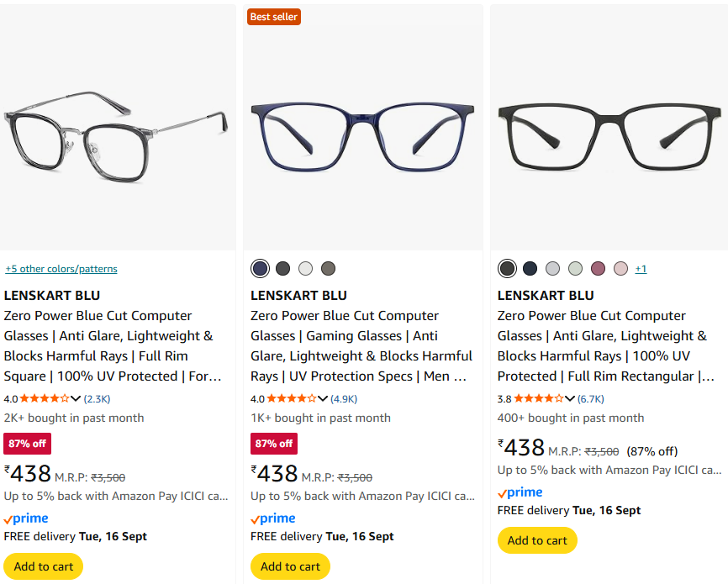Pick the mauve pink swatch on rectangular glasses
Viewport: 728px width, 584px height.
click(x=598, y=269)
